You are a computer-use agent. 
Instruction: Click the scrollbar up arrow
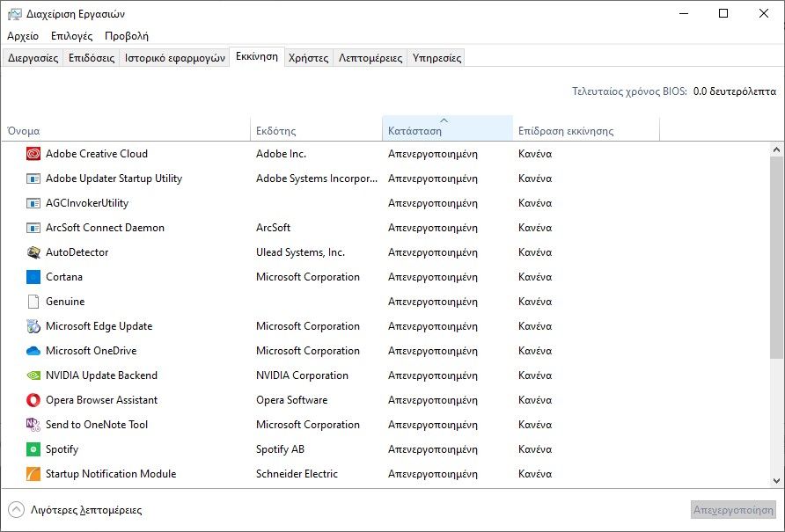click(x=776, y=149)
